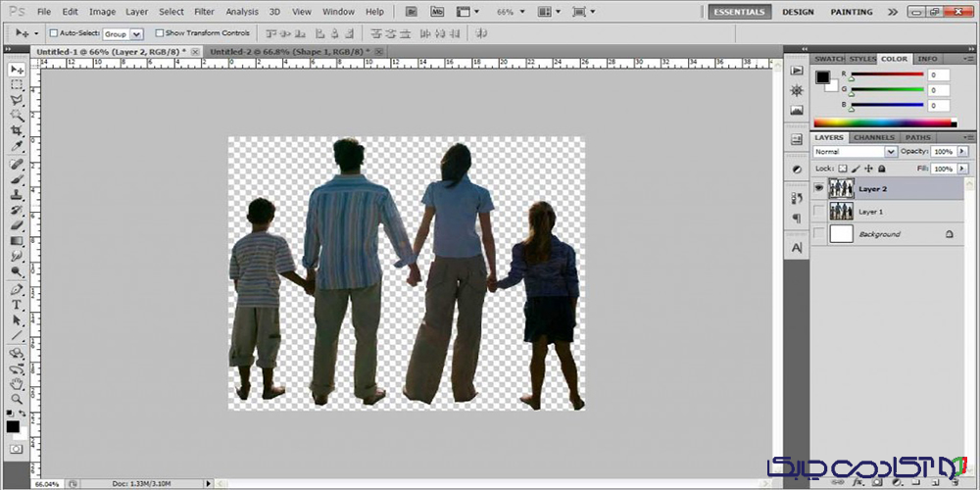Open the Histogram panel icon
The height and width of the screenshot is (490, 980).
(796, 111)
